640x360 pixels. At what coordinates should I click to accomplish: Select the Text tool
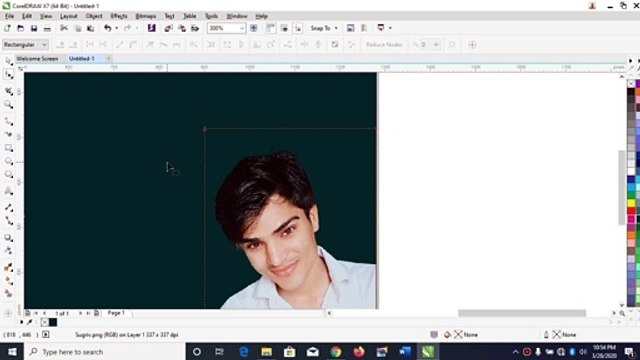tap(9, 191)
